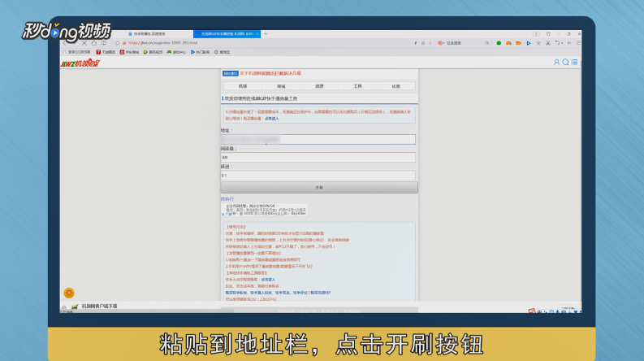Click the ad banner below the submit button
644x361 pixels.
coord(265,210)
